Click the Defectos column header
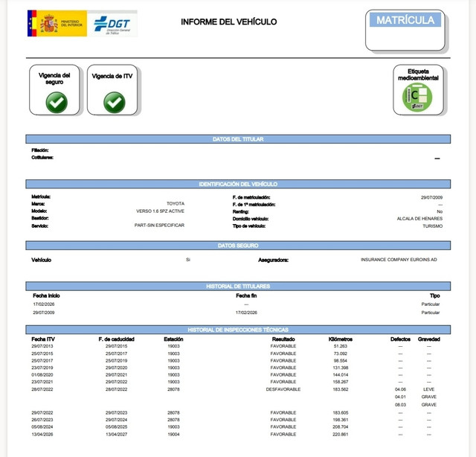This screenshot has height=457, width=476. (x=400, y=339)
